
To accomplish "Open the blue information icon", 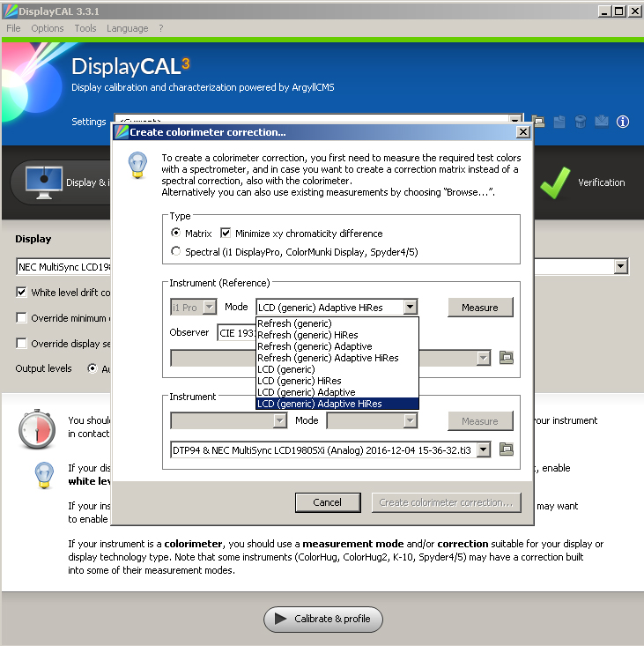I will point(623,122).
